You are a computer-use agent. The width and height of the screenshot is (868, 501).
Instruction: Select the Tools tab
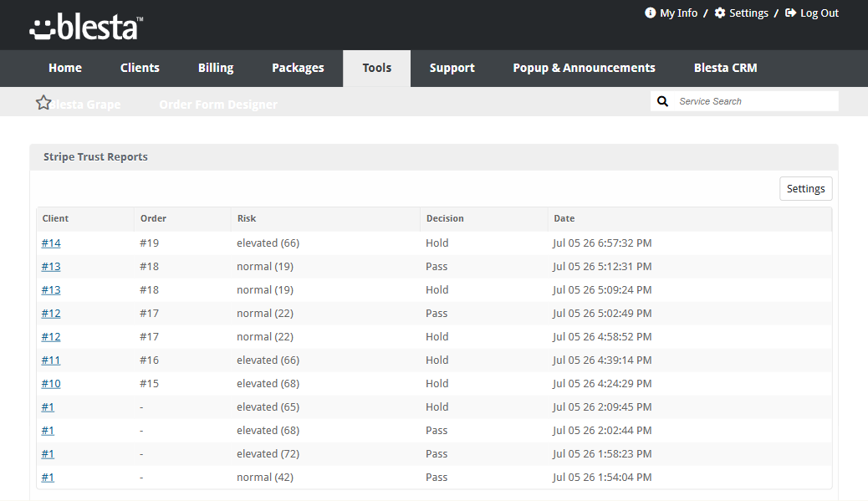(x=377, y=68)
